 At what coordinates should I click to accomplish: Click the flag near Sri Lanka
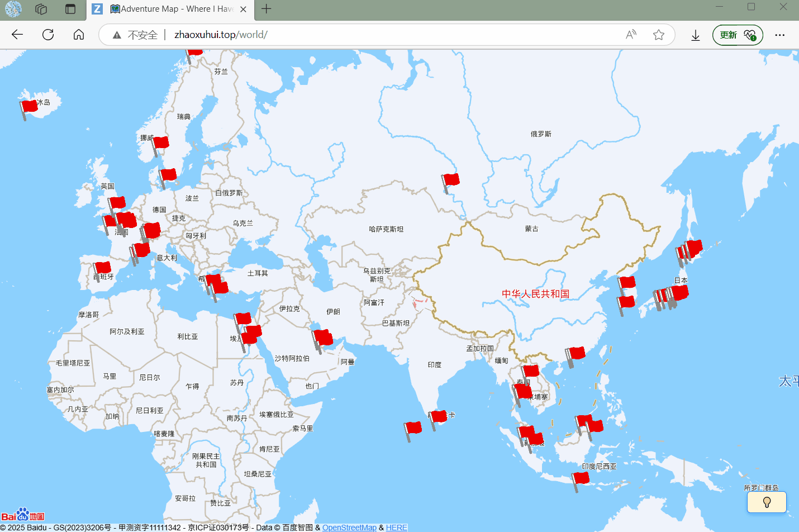(439, 417)
